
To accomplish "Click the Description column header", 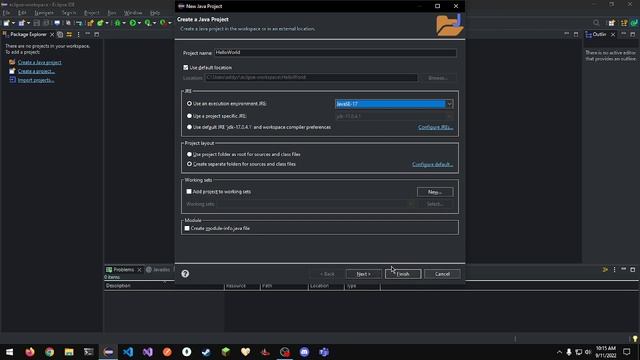I will tap(164, 286).
